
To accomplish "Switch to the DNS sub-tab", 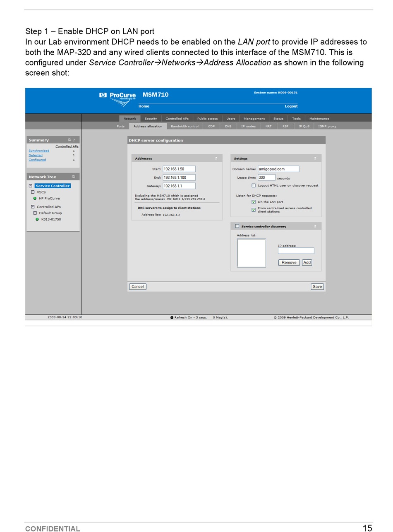I will [x=228, y=126].
